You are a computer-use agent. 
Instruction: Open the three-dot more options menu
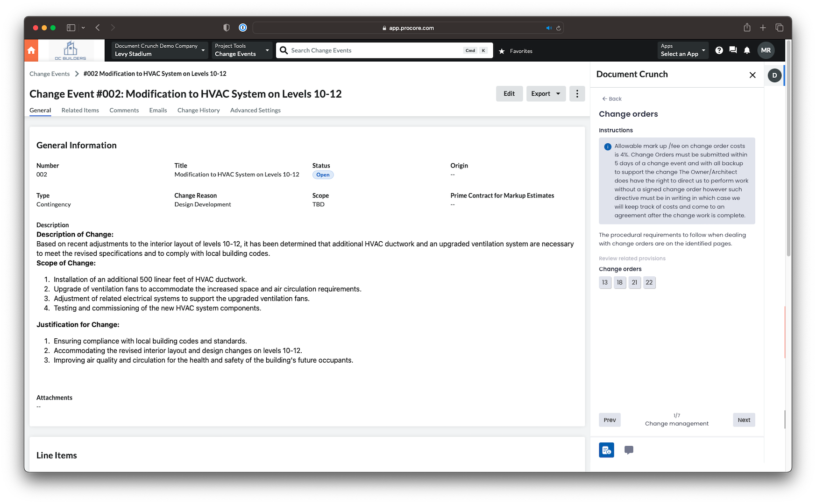[x=577, y=94]
